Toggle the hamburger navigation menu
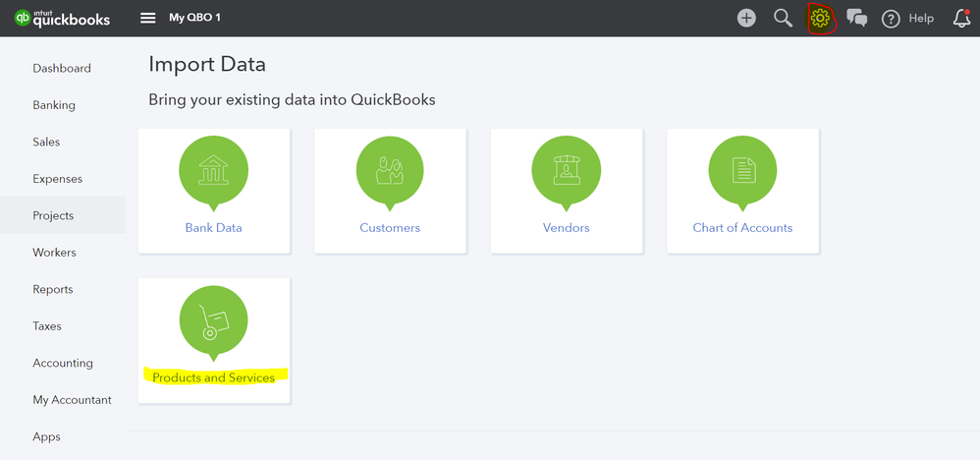 click(x=148, y=18)
